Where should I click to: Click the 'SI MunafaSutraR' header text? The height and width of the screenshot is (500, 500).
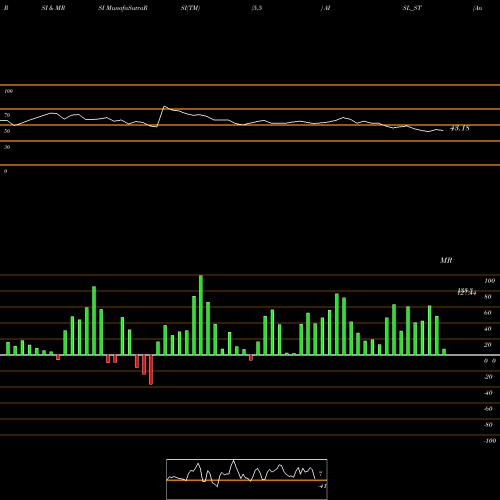(123, 8)
